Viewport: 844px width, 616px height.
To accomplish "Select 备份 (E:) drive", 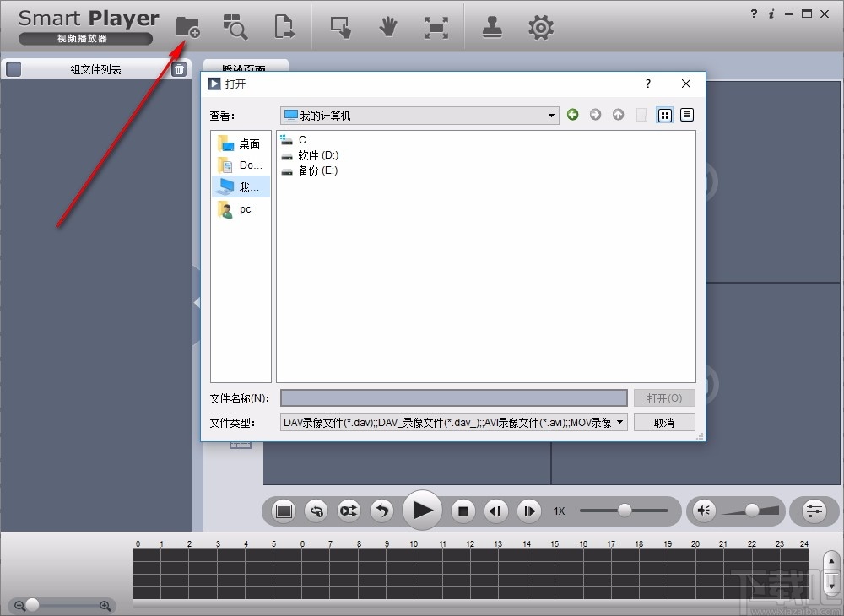I will click(x=309, y=170).
